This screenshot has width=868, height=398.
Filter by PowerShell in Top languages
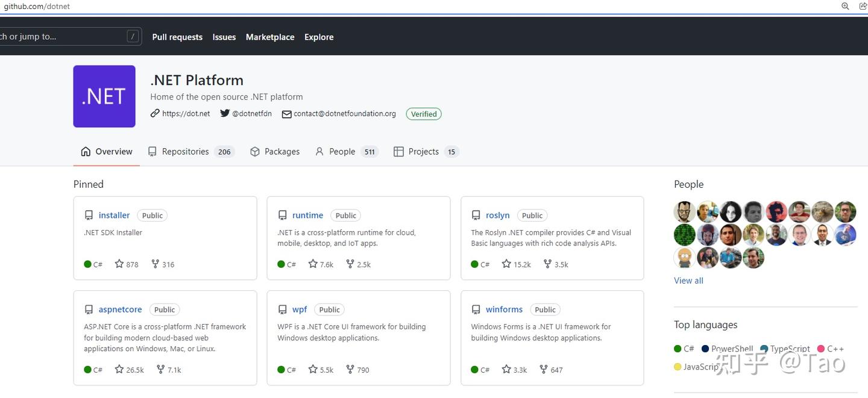click(728, 349)
